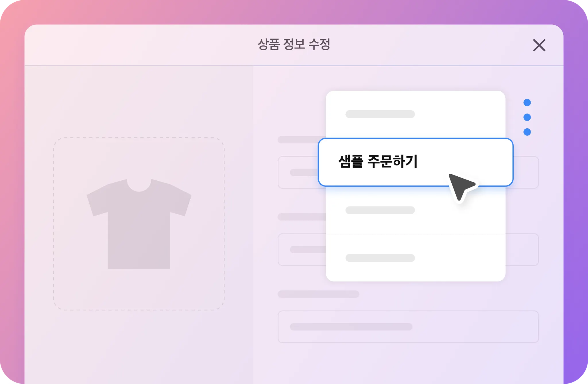Click the gray t-shirt product icon
Image resolution: width=588 pixels, height=384 pixels.
point(139,224)
